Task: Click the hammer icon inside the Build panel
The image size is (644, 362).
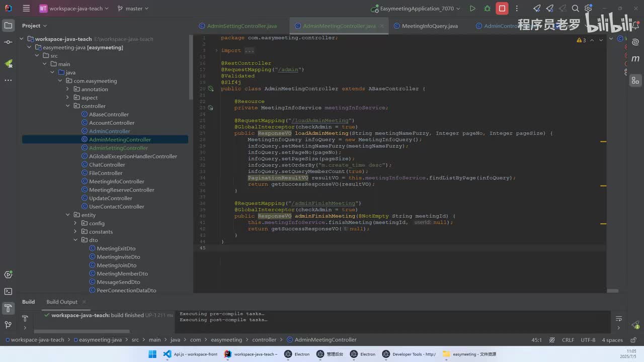Action: pyautogui.click(x=25, y=318)
